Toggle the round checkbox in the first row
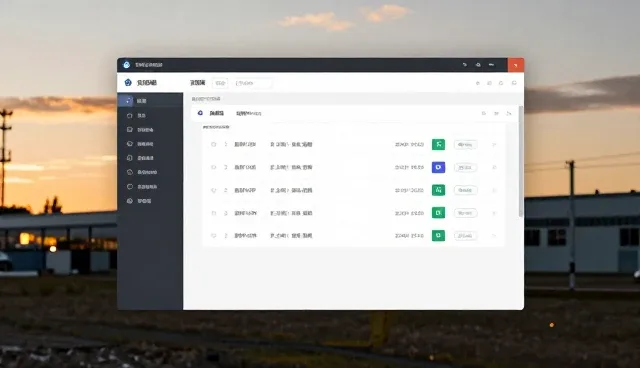This screenshot has height=368, width=640. (x=213, y=144)
